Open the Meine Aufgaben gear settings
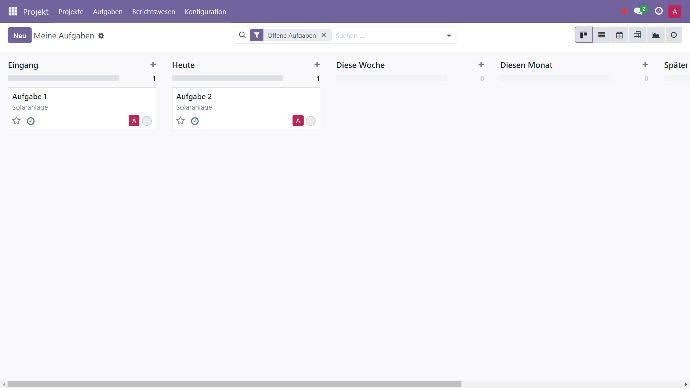This screenshot has height=388, width=690. (101, 36)
